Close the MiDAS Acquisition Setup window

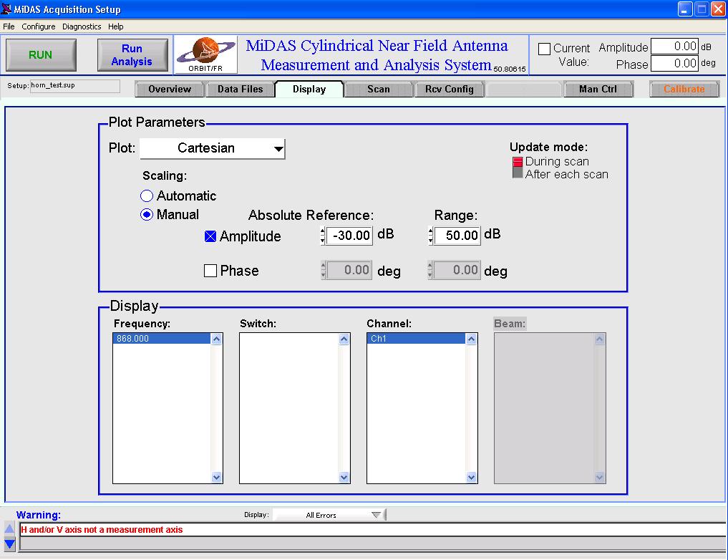tap(718, 9)
